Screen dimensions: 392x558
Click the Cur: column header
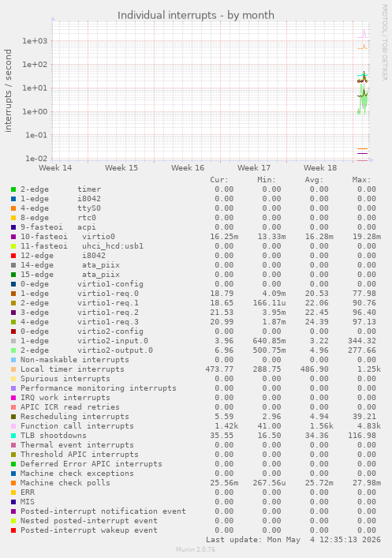219,180
